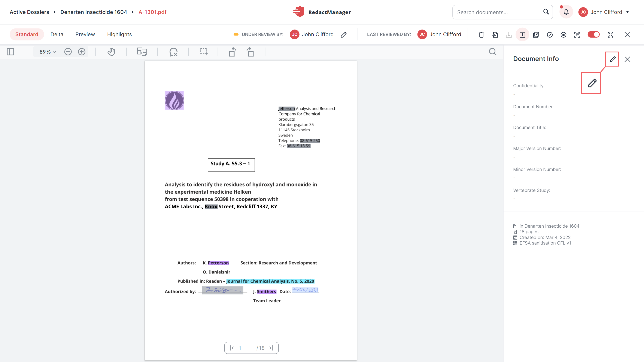Select the Petterson highlighted annotation
This screenshot has width=644, height=362.
pos(218,263)
